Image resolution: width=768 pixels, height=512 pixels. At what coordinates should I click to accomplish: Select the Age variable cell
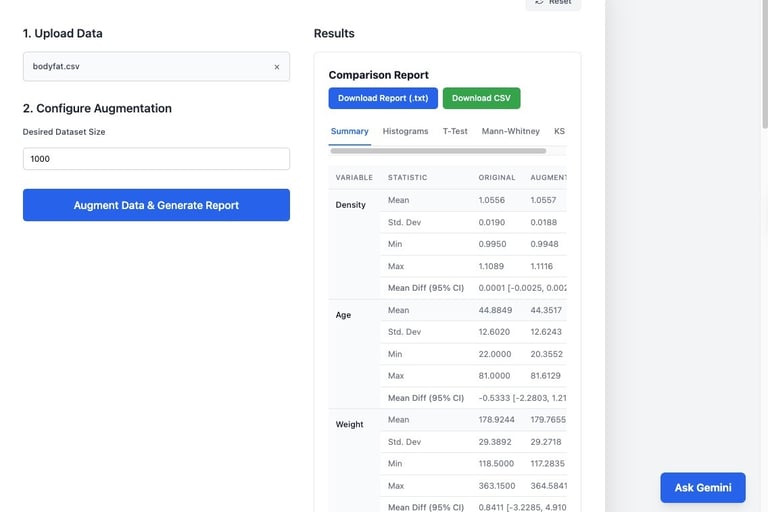[343, 315]
